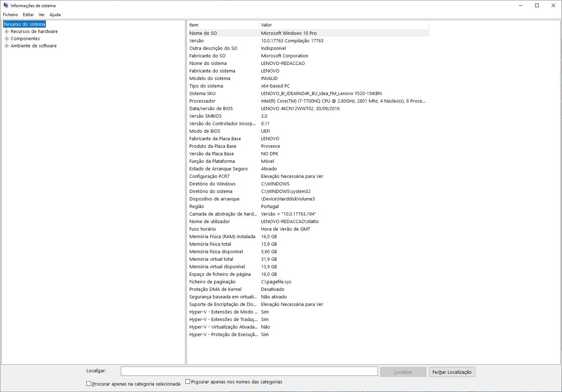Image resolution: width=562 pixels, height=392 pixels.
Task: Expand the Ambiente de software node
Action: [6, 46]
